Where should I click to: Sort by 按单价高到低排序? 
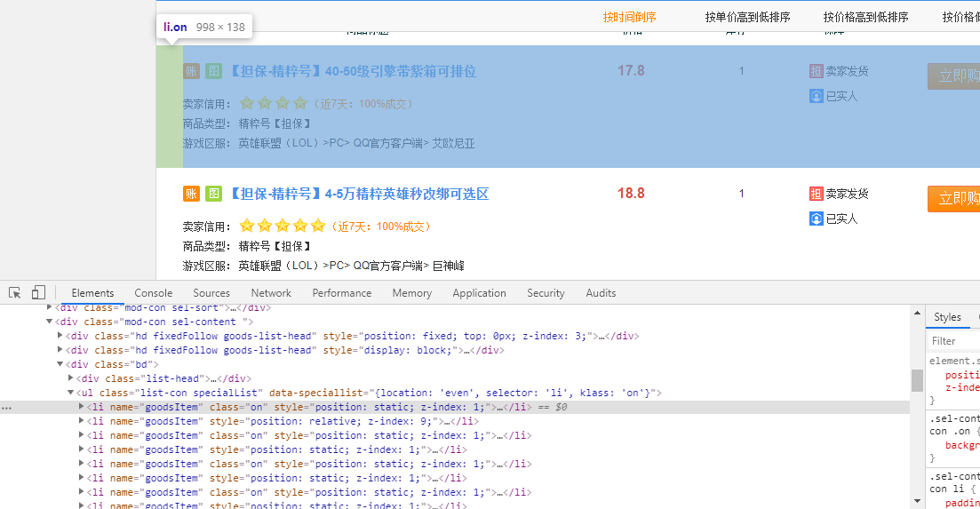point(747,17)
